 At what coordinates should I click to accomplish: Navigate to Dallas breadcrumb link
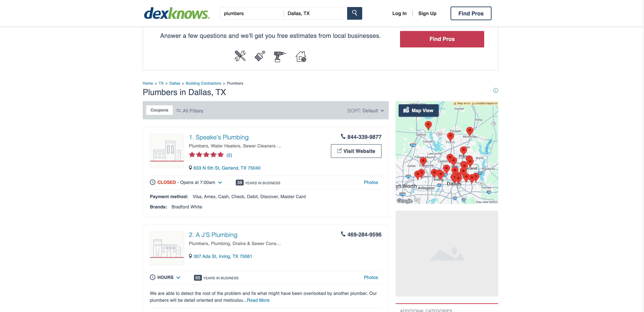175,83
